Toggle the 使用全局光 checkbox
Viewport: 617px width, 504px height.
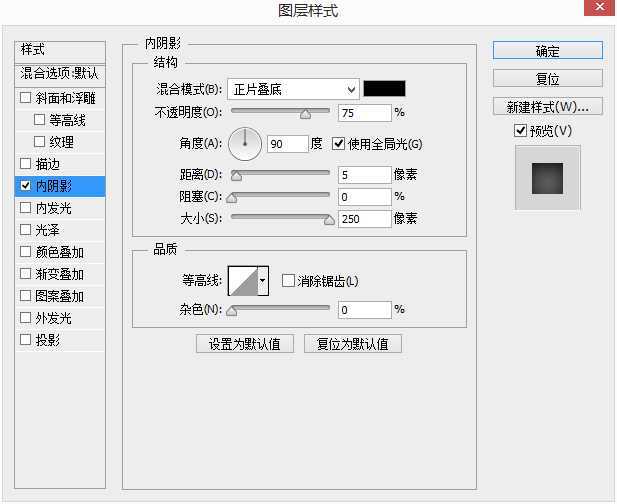(x=338, y=144)
